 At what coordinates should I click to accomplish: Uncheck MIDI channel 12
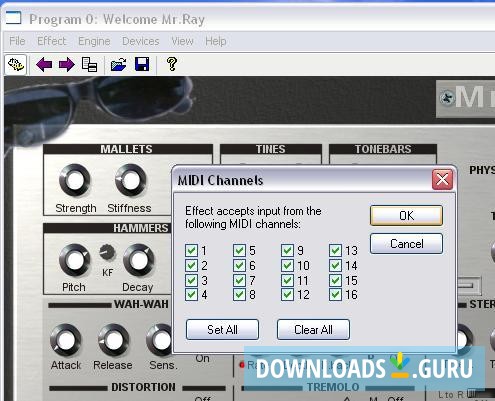(287, 295)
